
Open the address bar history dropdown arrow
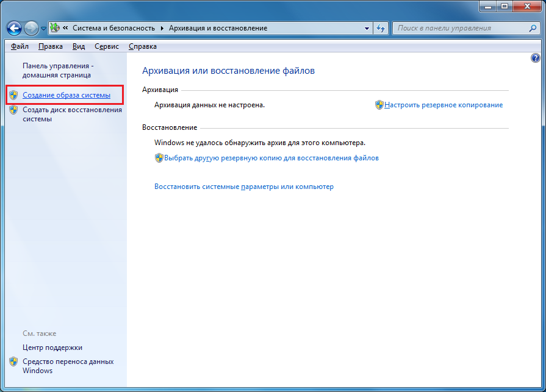tap(366, 27)
